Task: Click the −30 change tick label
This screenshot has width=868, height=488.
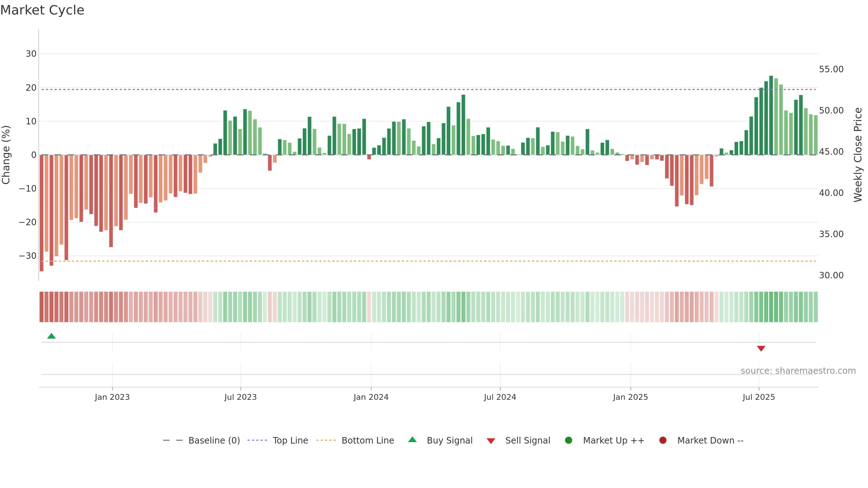Action: click(x=28, y=256)
